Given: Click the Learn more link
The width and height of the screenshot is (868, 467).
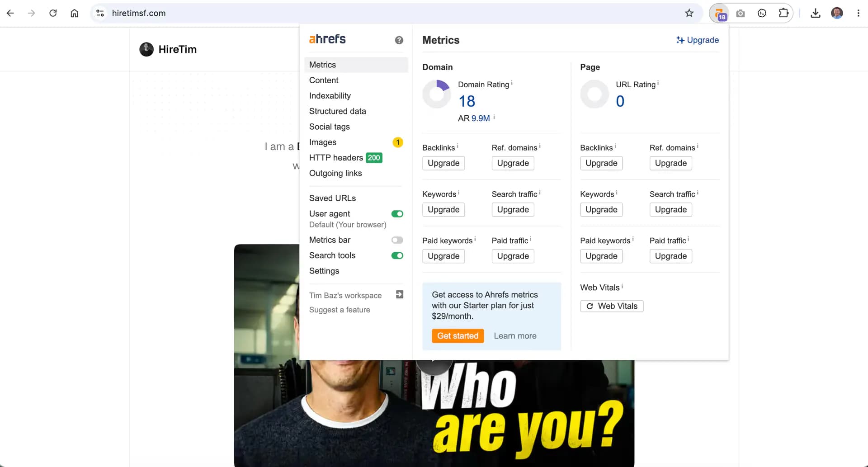Looking at the screenshot, I should [515, 336].
